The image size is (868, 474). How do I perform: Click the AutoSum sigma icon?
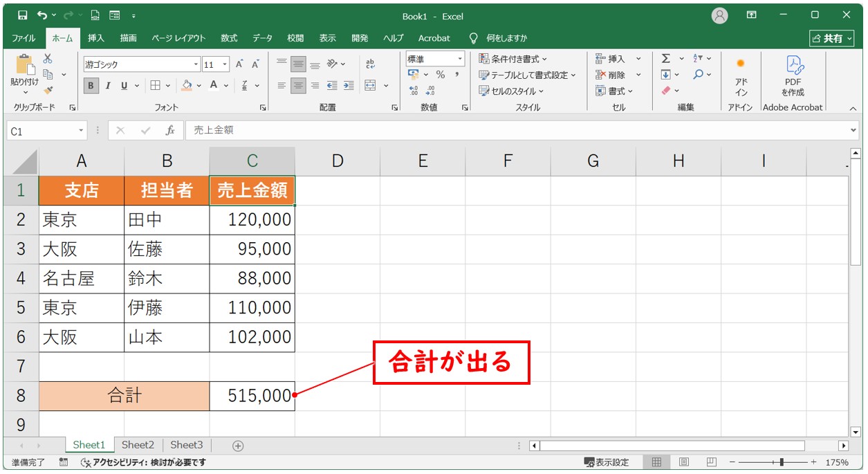665,59
